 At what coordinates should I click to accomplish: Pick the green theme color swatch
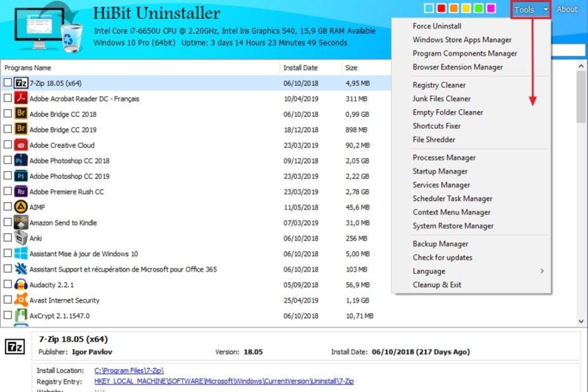tap(479, 8)
